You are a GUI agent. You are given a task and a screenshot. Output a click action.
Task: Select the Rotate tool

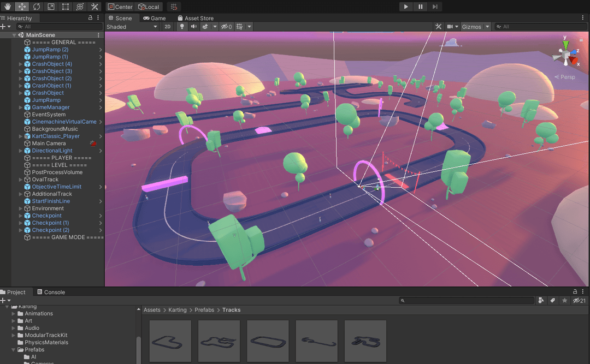[37, 7]
